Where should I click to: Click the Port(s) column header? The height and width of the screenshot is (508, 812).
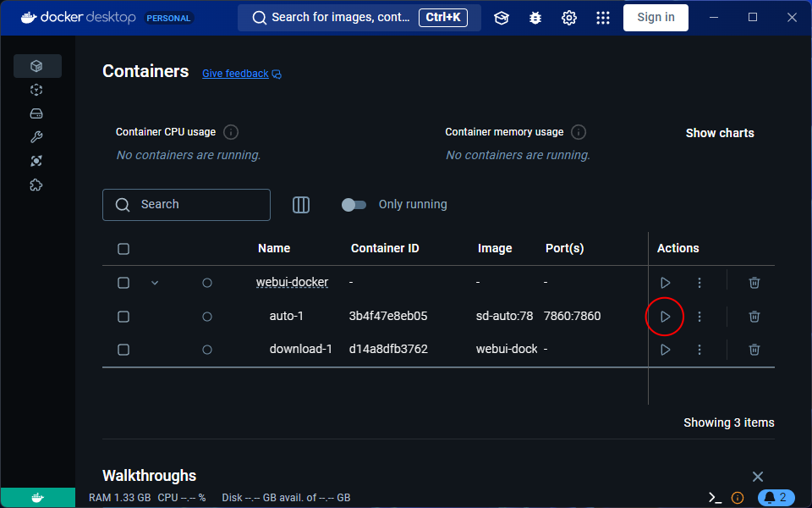[x=564, y=248]
